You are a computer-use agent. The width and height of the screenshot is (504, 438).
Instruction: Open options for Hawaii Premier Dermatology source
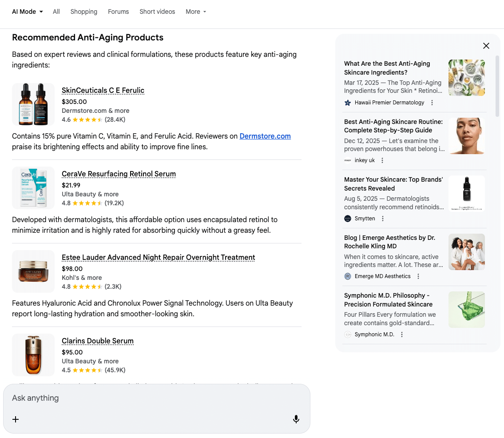pyautogui.click(x=432, y=103)
